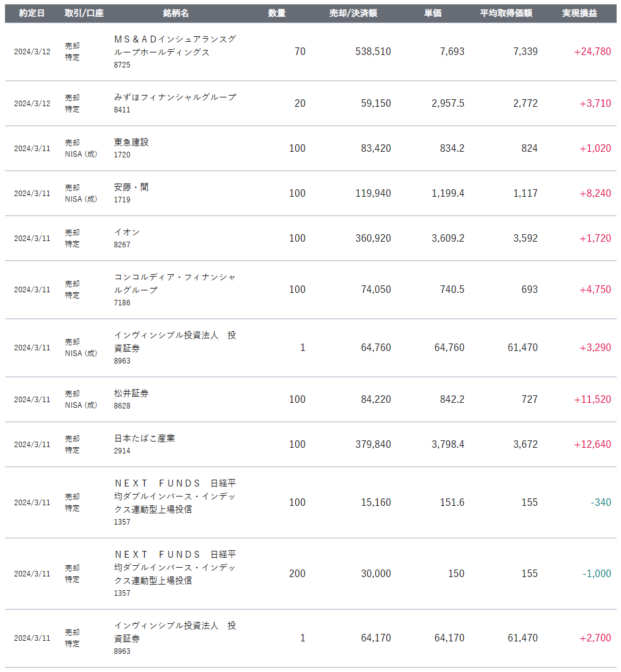Click the -1,000 realized loss value
Viewport: 621px width, 672px height.
coord(597,574)
